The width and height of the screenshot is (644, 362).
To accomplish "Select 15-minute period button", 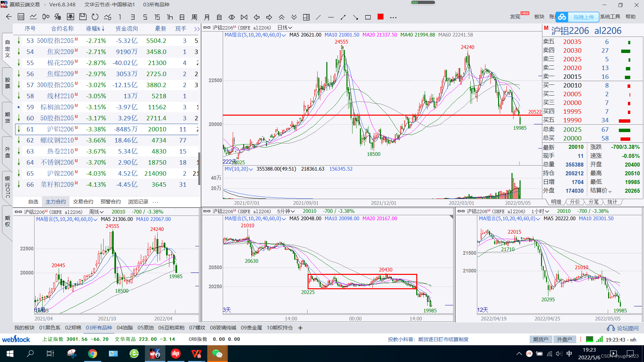I will [x=157, y=17].
